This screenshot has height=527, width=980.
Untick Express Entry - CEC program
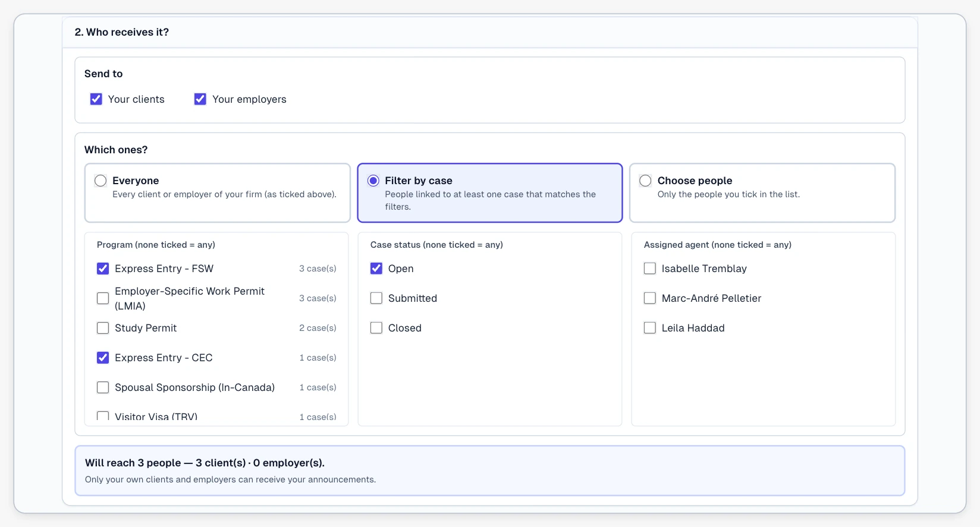point(103,358)
